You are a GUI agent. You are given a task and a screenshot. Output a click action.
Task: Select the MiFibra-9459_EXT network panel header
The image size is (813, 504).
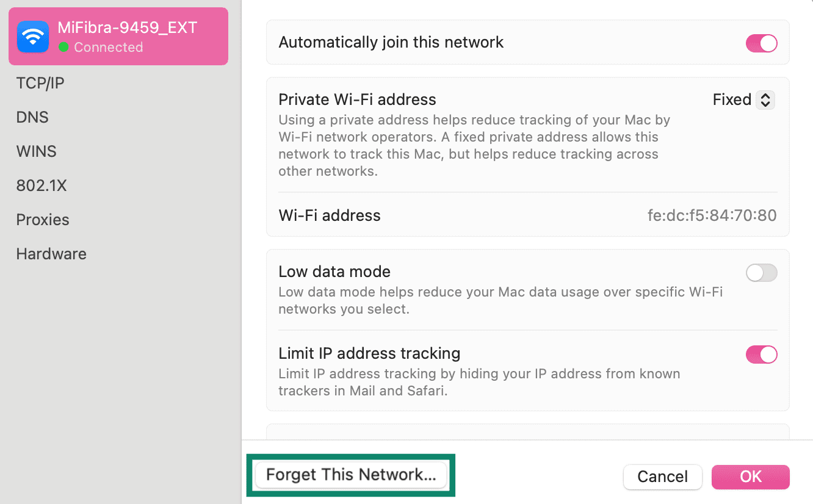click(x=118, y=36)
